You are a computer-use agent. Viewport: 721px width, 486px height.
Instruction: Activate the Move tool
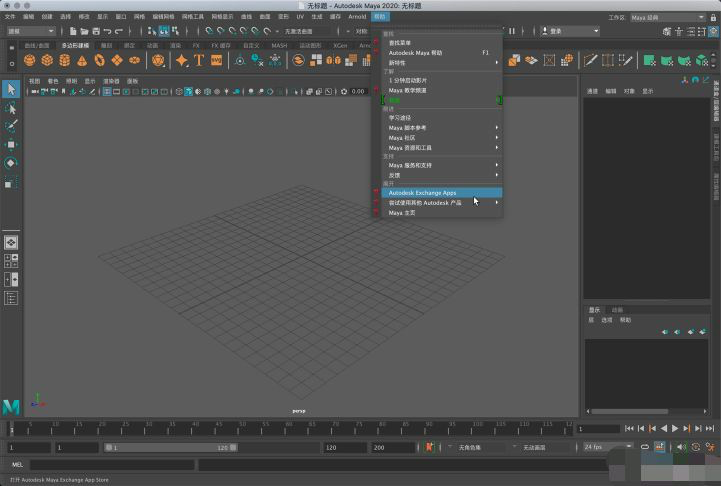[11, 145]
